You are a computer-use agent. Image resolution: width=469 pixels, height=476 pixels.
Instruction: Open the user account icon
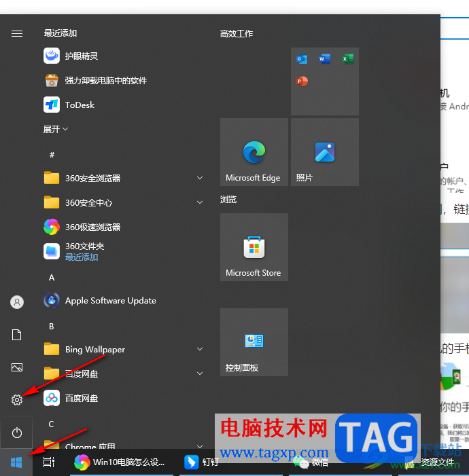point(17,302)
